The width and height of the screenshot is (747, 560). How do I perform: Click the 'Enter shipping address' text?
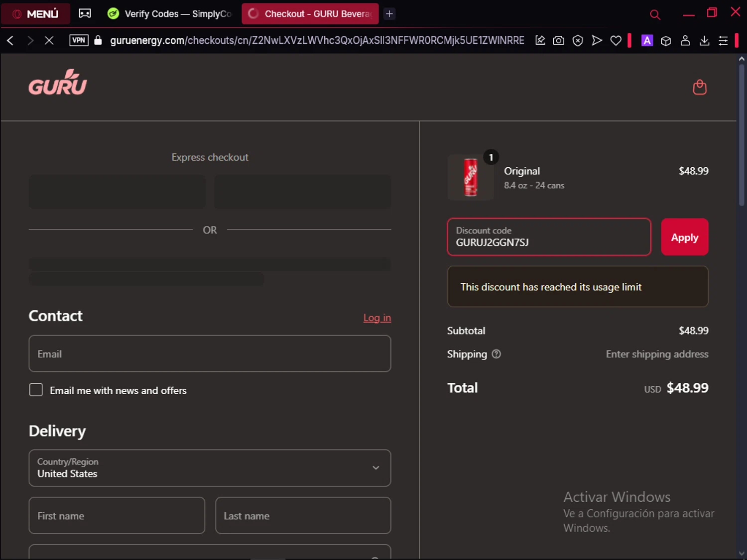point(657,354)
